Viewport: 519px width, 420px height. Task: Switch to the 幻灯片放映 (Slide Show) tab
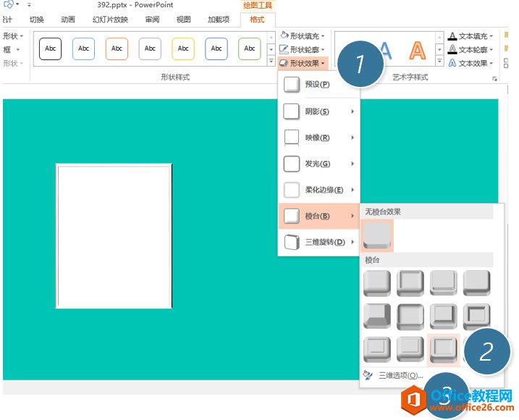[110, 20]
